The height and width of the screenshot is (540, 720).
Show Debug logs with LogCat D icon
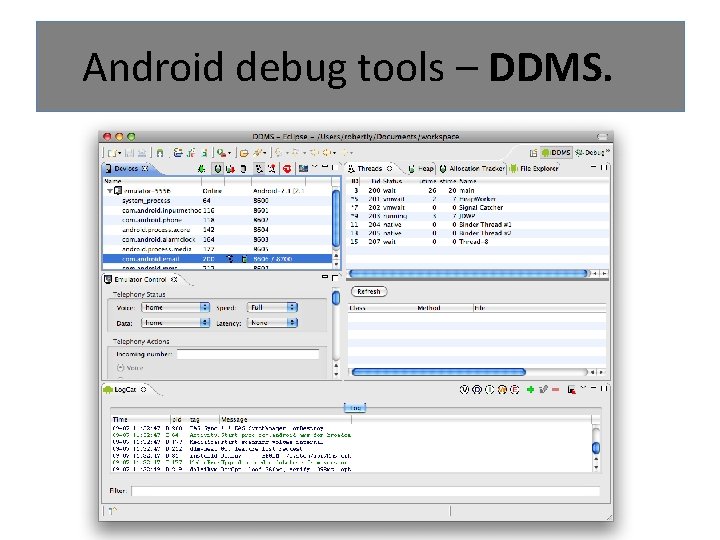tap(477, 389)
